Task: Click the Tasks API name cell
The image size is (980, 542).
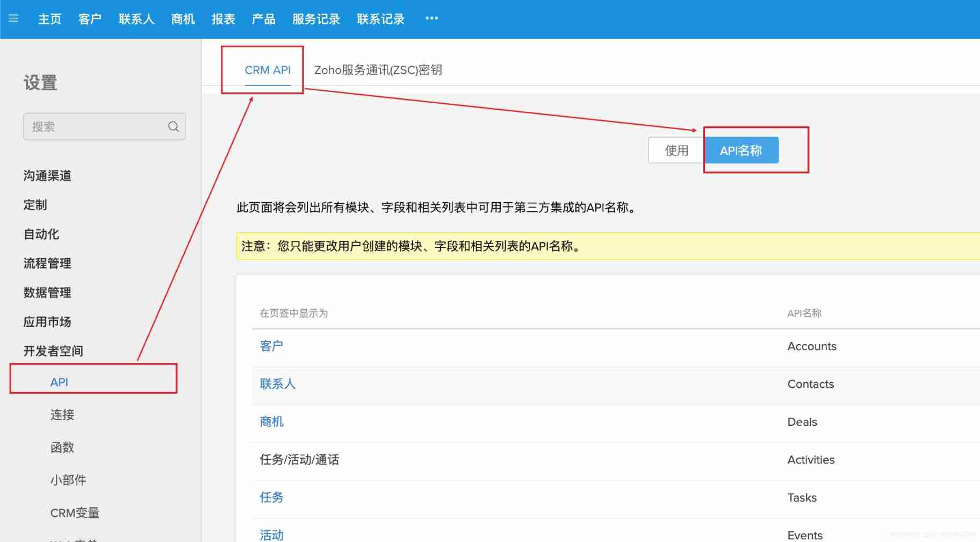Action: (802, 497)
